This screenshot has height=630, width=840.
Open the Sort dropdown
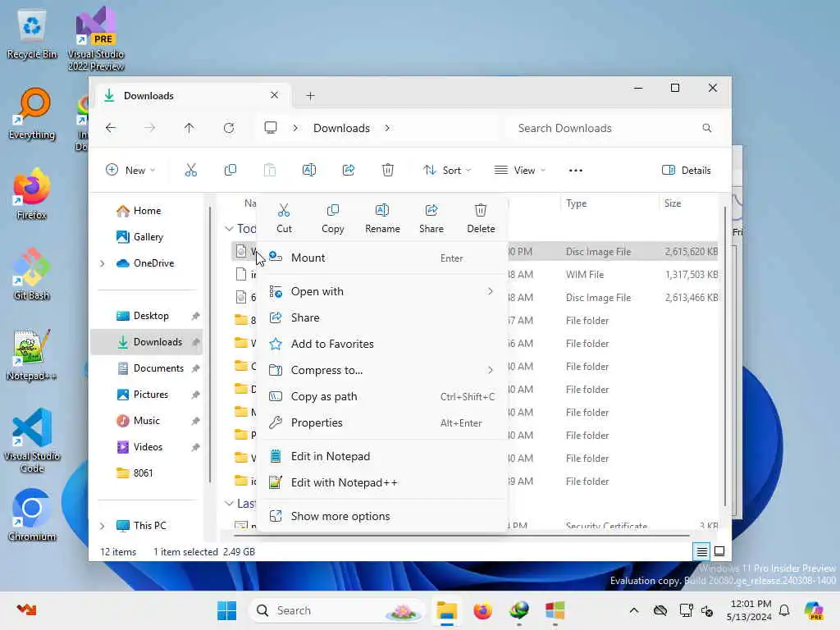[x=447, y=171]
